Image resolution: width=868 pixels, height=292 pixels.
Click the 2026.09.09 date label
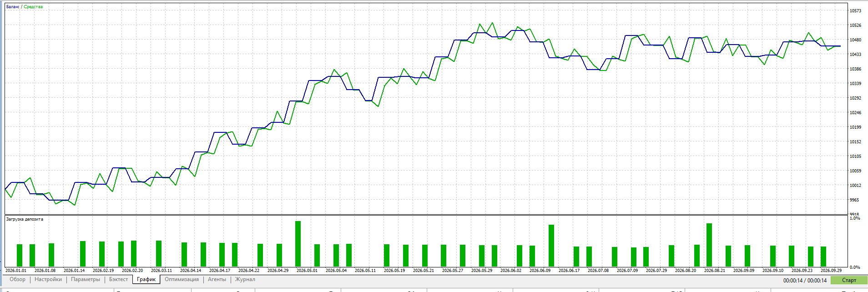pos(744,271)
